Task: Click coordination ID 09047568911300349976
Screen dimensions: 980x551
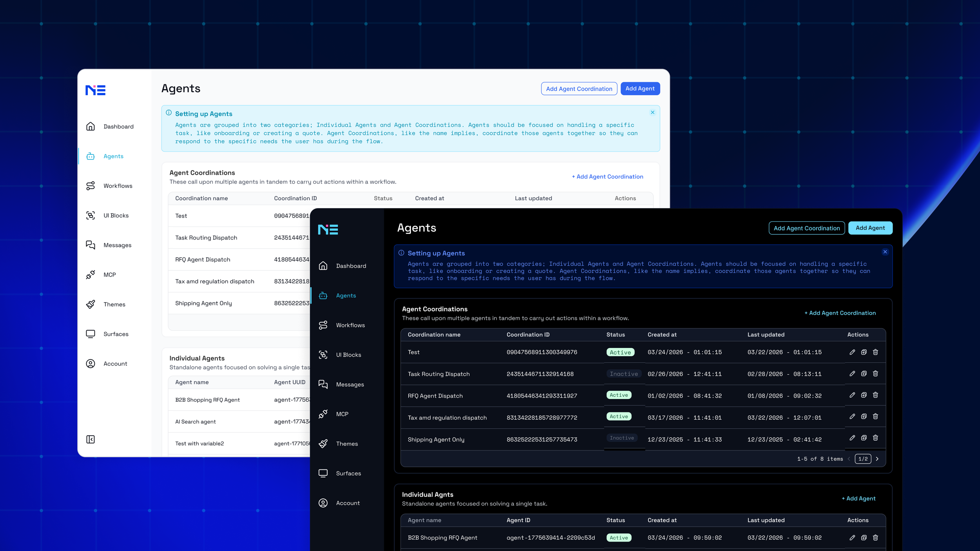Action: tap(542, 352)
